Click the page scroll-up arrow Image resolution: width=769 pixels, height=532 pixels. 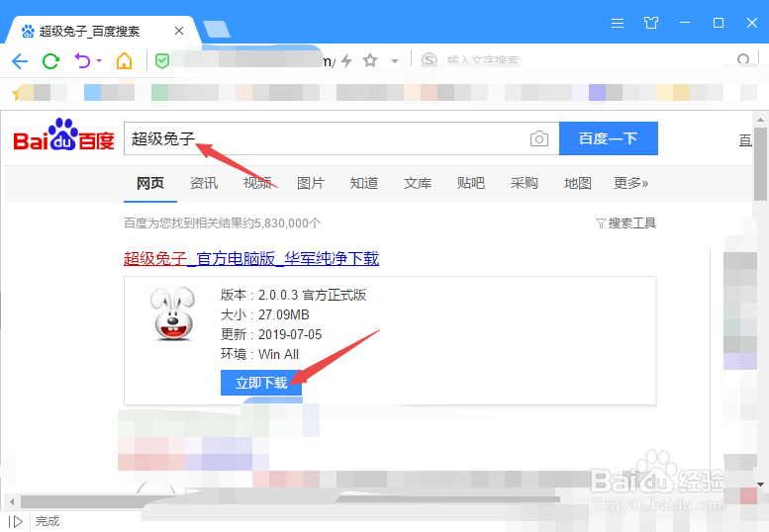pyautogui.click(x=760, y=120)
